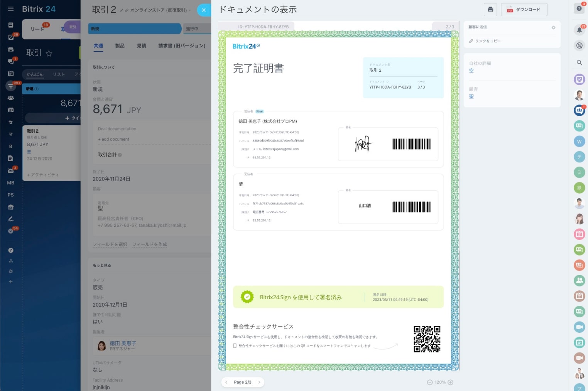588x391 pixels.
Task: Open drive icon in left sidebar
Action: (11, 49)
